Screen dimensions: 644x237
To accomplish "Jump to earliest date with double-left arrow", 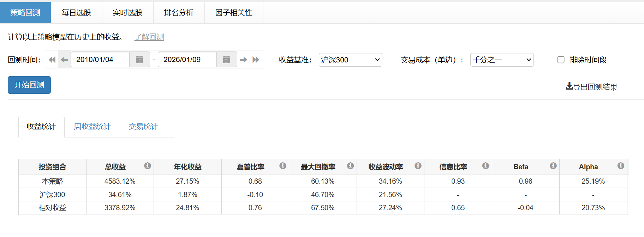I will 52,60.
